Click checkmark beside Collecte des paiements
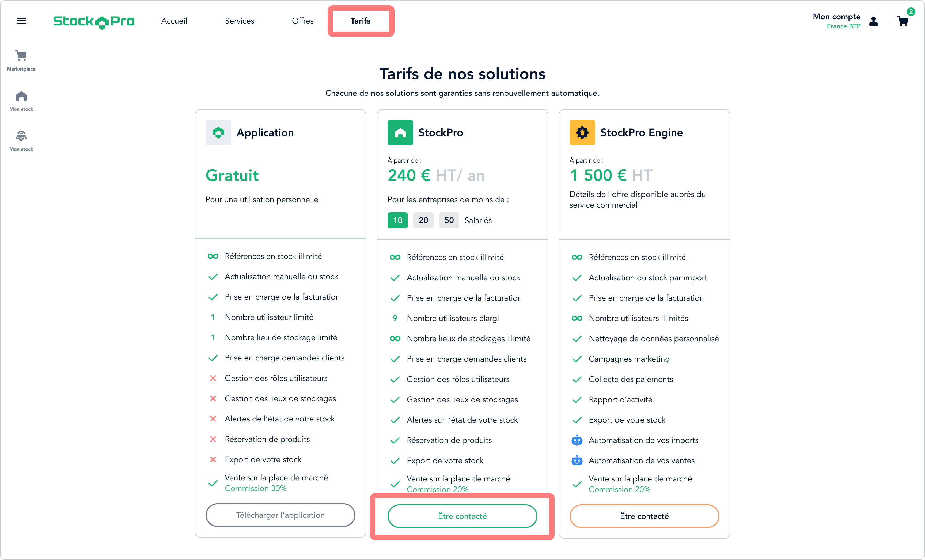 [x=577, y=379]
